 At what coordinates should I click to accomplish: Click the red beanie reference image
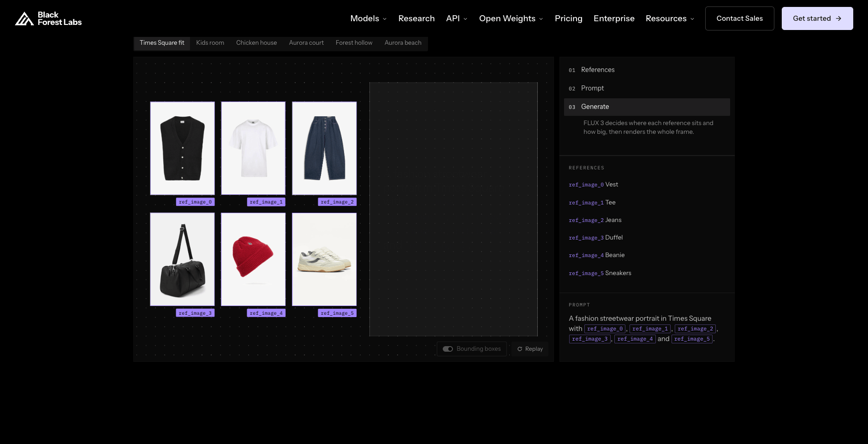253,259
